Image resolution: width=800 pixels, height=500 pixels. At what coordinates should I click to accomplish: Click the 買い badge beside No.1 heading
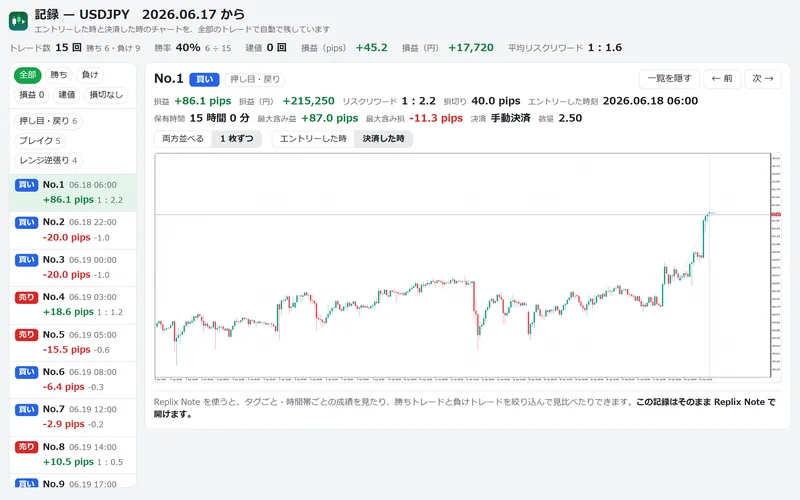(204, 80)
